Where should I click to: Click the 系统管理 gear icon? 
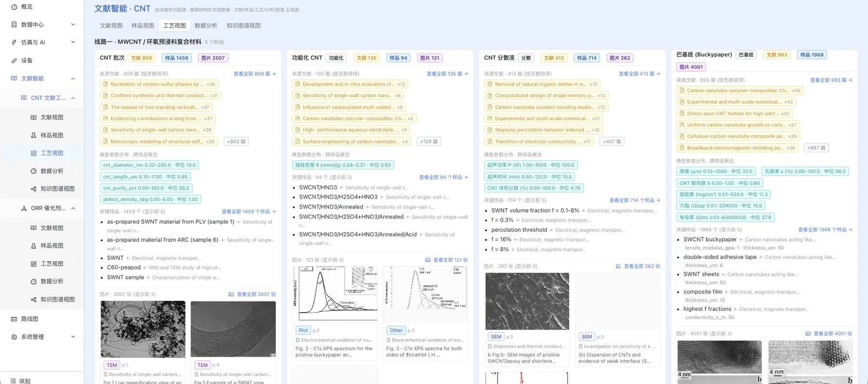coord(14,337)
